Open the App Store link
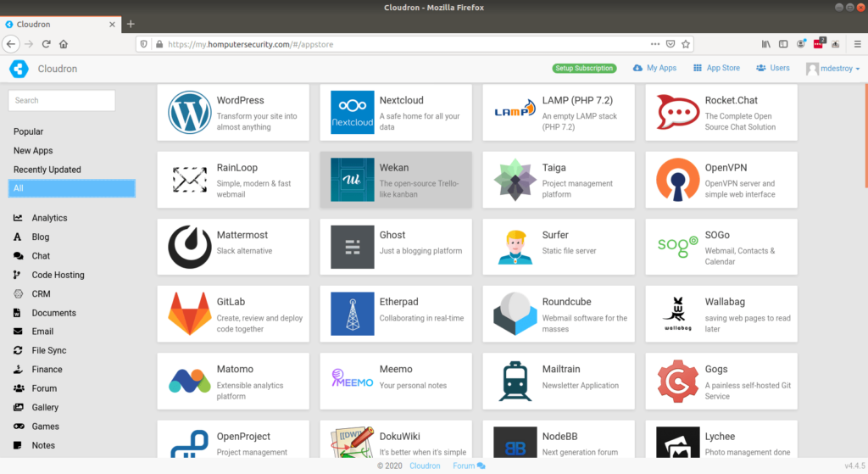868x474 pixels. [x=717, y=68]
